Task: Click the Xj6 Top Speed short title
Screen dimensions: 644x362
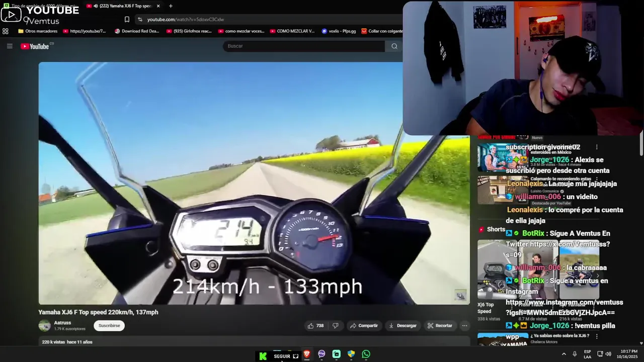Action: pos(486,308)
